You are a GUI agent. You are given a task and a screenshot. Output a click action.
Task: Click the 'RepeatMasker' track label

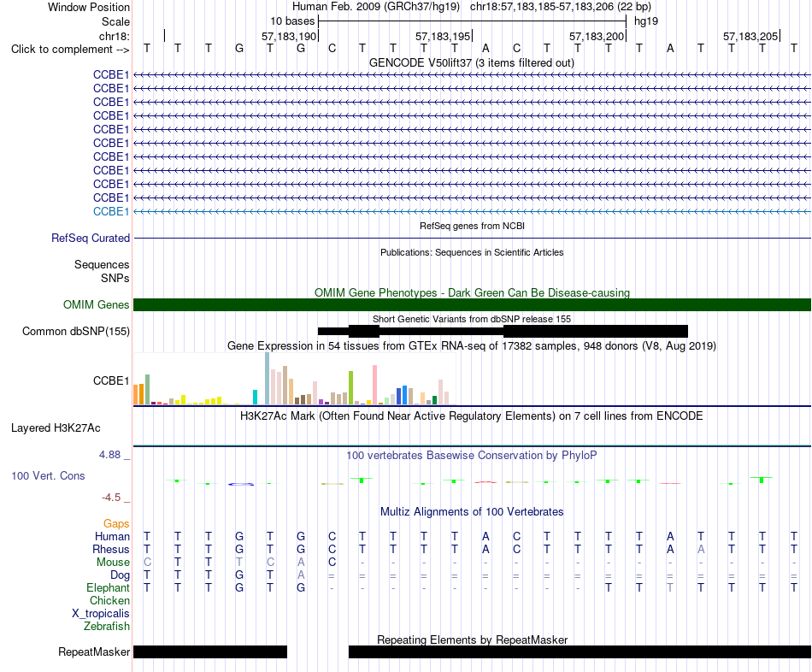[x=94, y=651]
